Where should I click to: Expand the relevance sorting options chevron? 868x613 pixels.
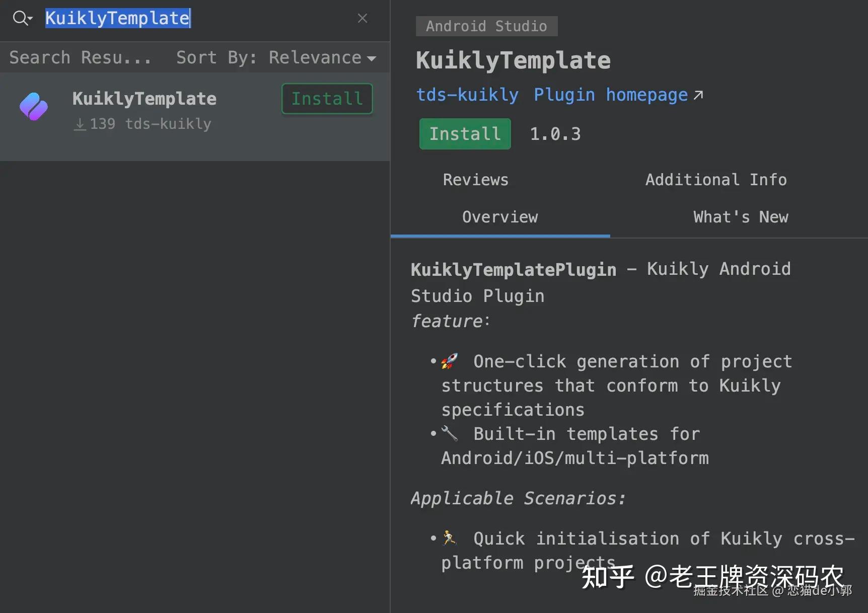pyautogui.click(x=372, y=58)
